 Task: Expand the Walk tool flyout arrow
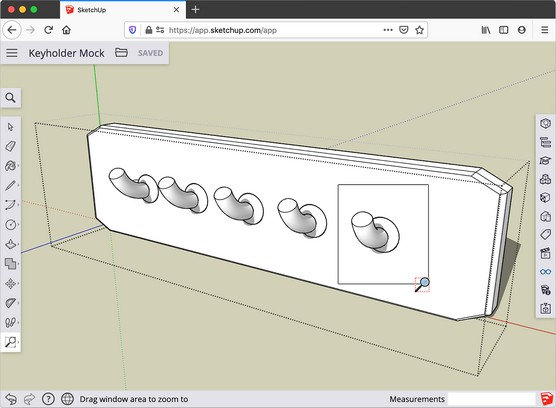pyautogui.click(x=18, y=322)
